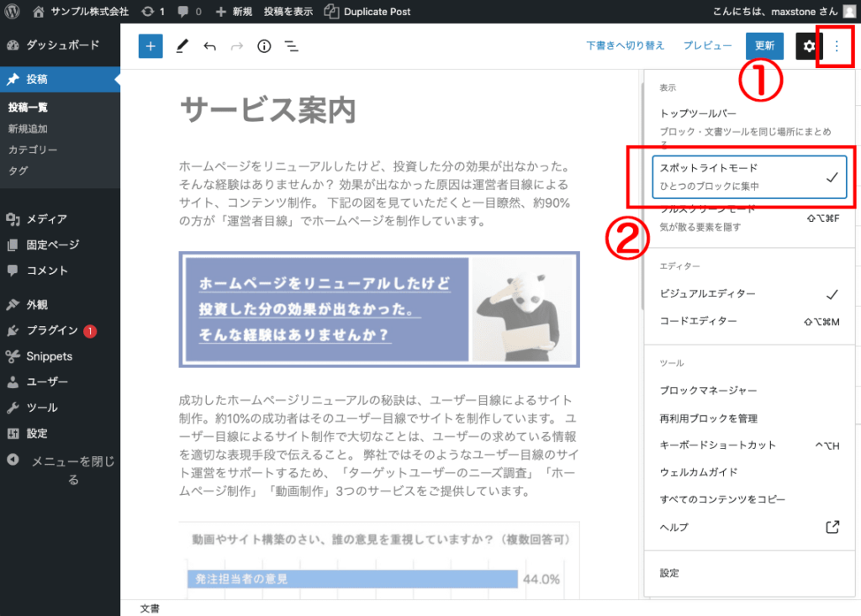Select メディア in the admin sidebar
The image size is (861, 616).
click(48, 218)
